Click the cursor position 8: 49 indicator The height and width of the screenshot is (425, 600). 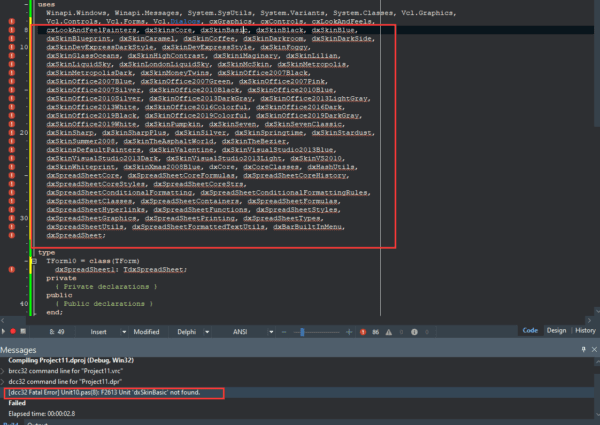(57, 332)
